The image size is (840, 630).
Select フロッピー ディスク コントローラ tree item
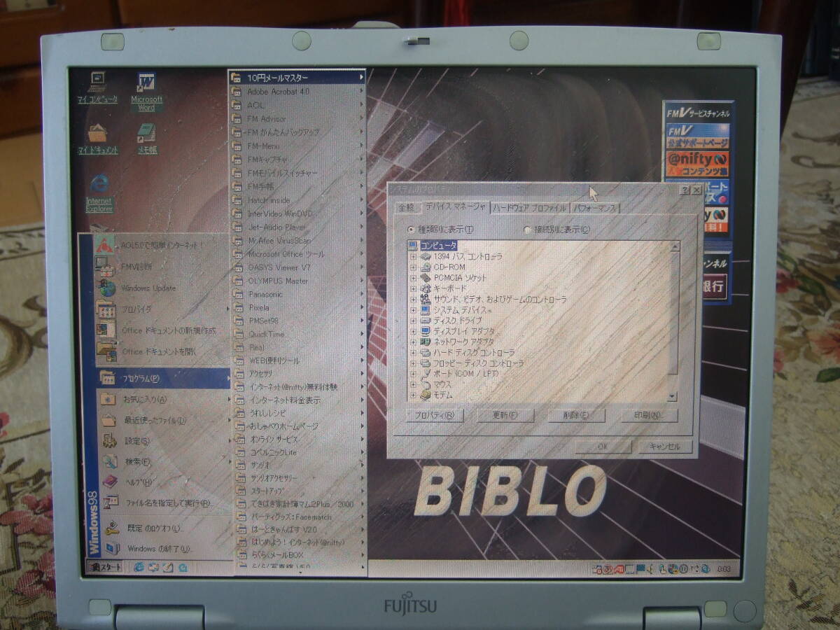click(478, 364)
